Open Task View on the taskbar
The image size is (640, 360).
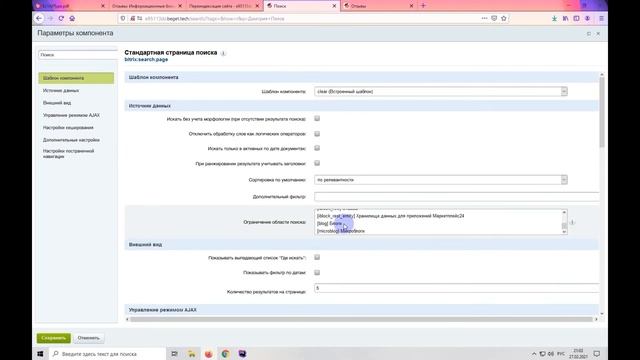174,353
